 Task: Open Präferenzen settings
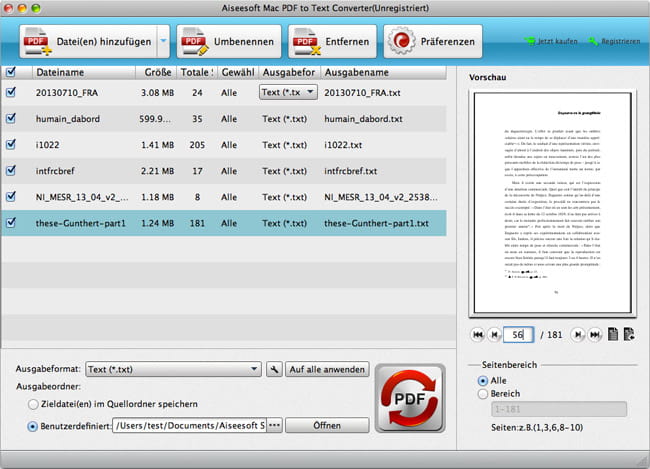pyautogui.click(x=433, y=41)
